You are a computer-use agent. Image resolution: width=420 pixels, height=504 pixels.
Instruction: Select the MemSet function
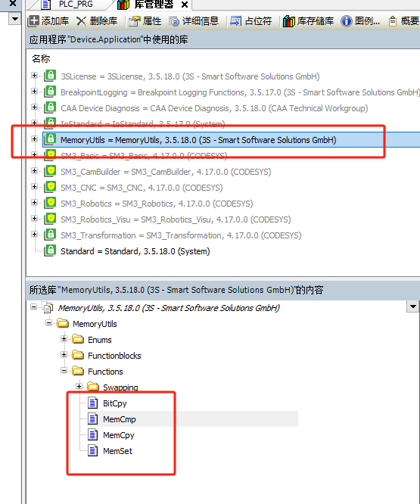pos(117,451)
